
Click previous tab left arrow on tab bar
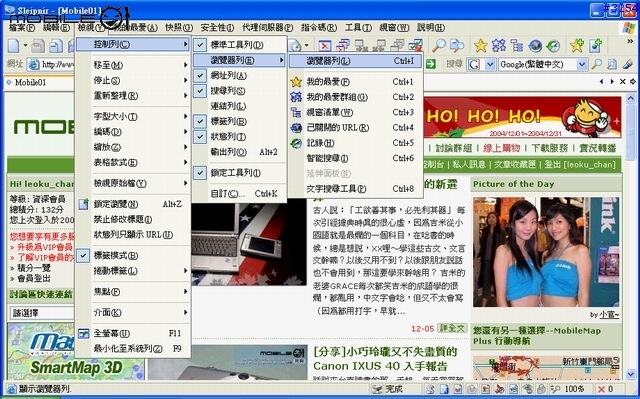602,82
